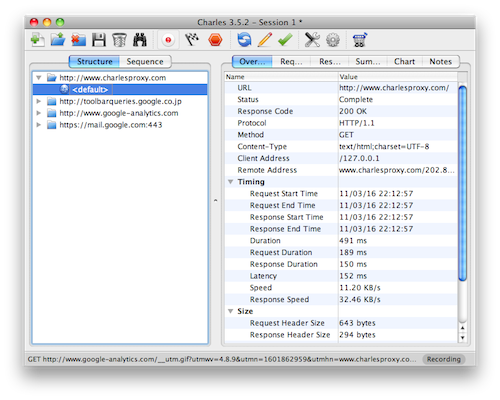Expand the toolbarqueries.google.co.jp node

tap(39, 101)
